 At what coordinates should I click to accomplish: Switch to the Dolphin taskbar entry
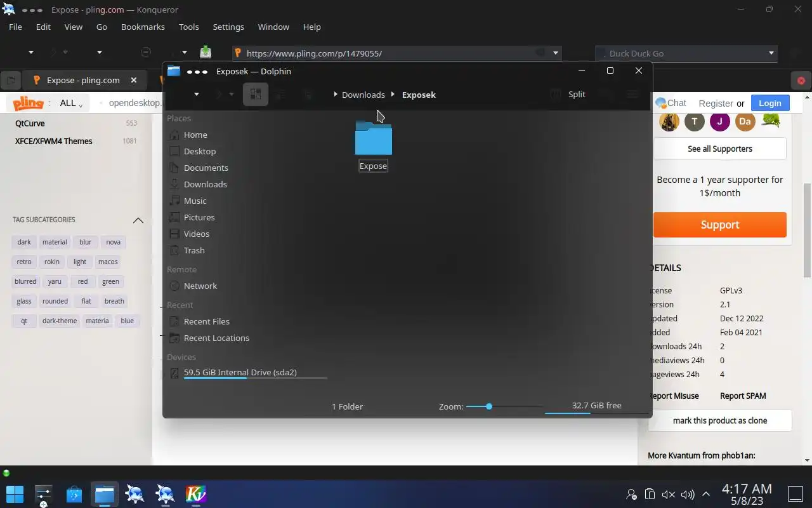pos(104,494)
